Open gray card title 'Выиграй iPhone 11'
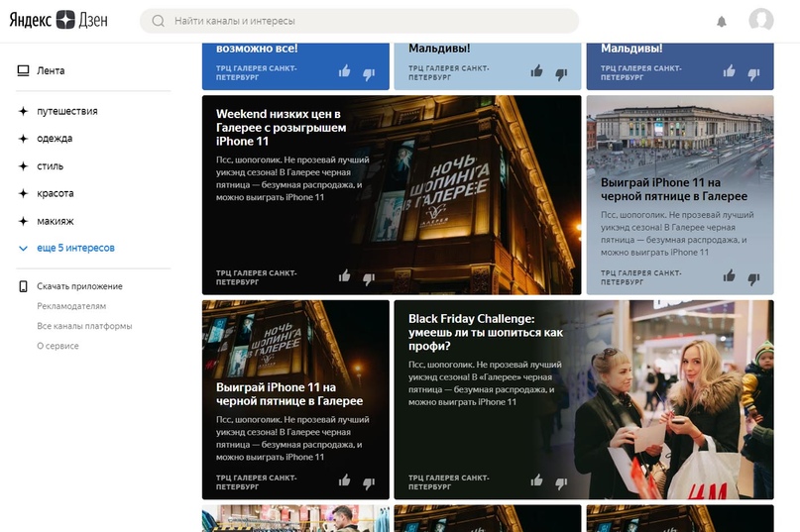 [x=673, y=189]
